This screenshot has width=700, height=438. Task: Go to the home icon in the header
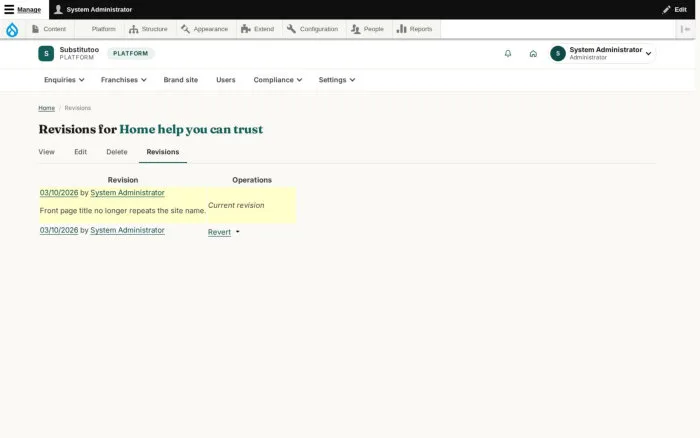pos(533,54)
